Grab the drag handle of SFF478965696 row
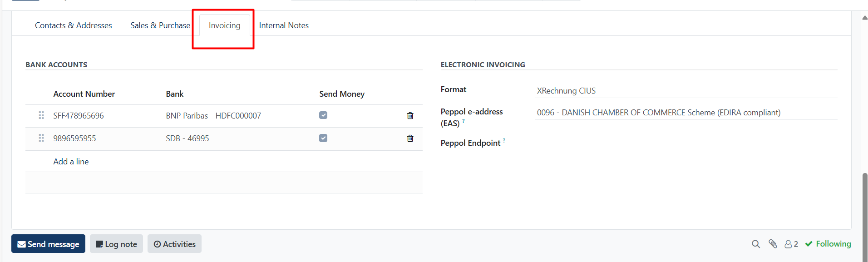The image size is (868, 262). click(x=41, y=115)
